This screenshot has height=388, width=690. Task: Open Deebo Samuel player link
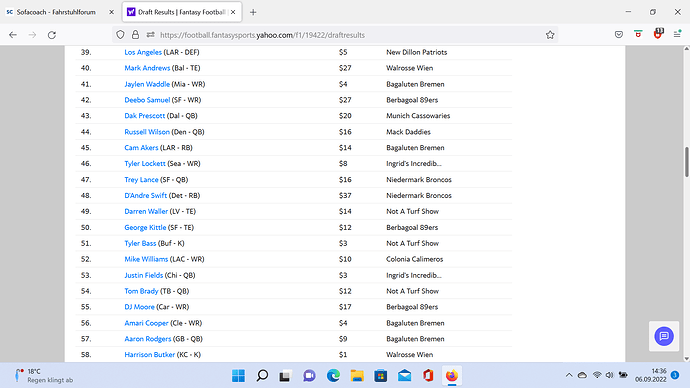147,100
